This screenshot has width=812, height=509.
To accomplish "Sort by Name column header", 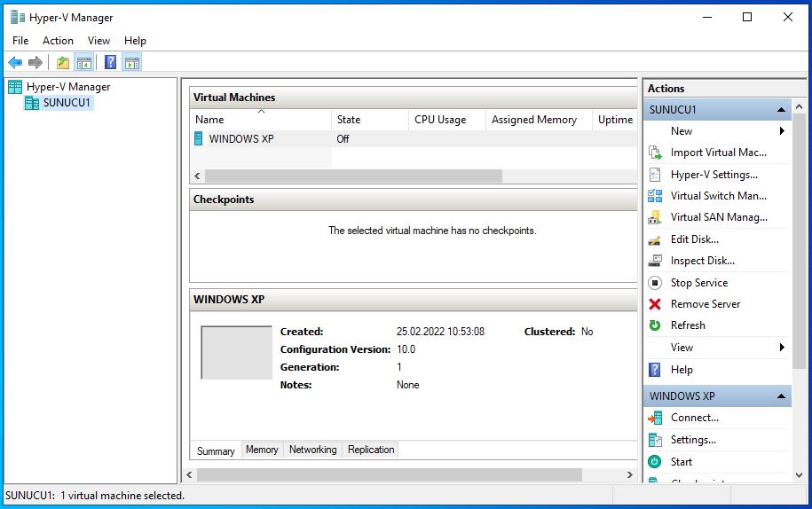I will pyautogui.click(x=261, y=120).
